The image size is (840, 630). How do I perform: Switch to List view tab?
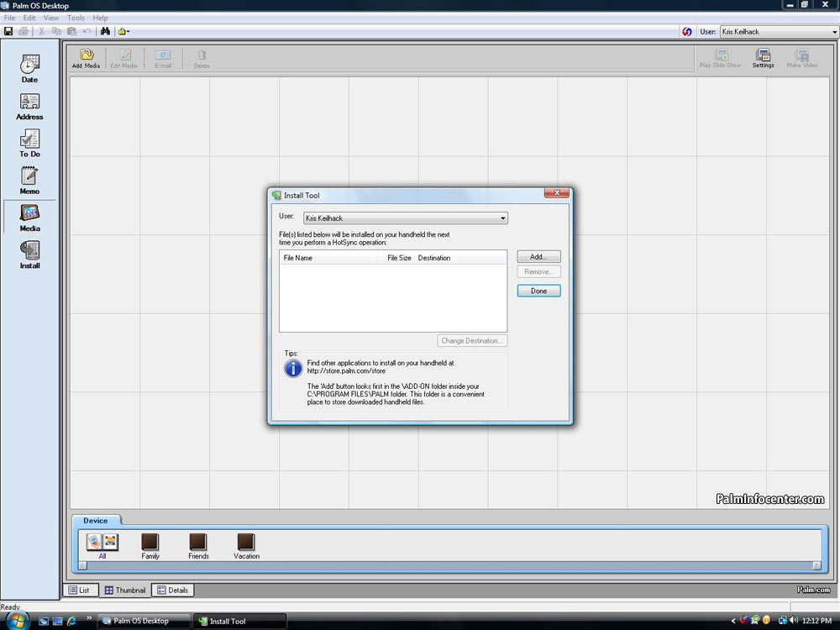[80, 591]
